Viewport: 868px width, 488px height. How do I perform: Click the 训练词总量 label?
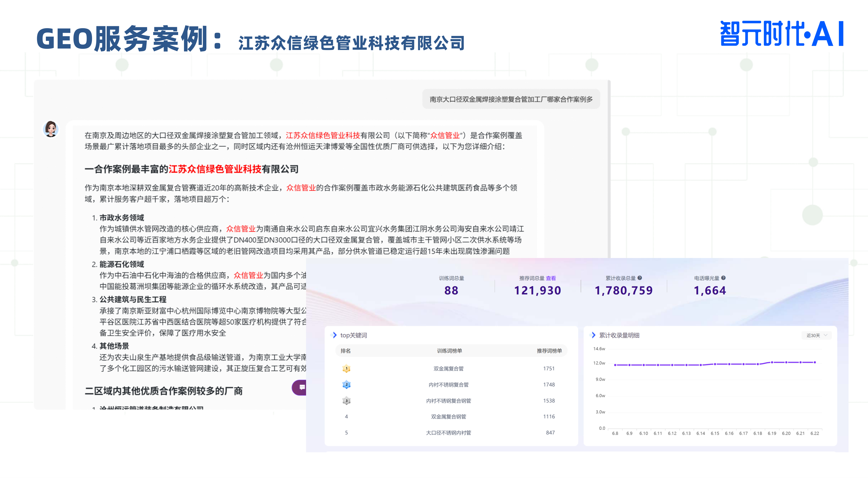452,278
